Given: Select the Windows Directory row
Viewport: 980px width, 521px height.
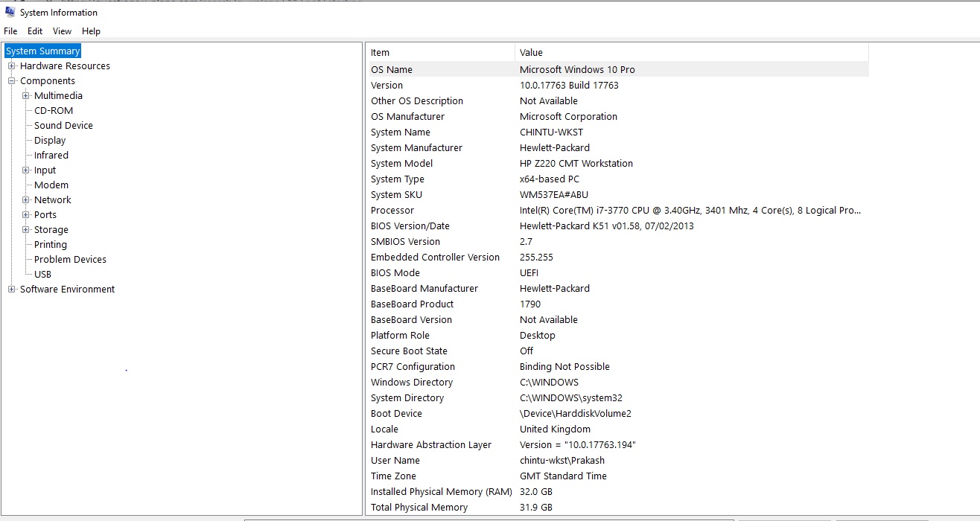Looking at the screenshot, I should click(x=617, y=382).
